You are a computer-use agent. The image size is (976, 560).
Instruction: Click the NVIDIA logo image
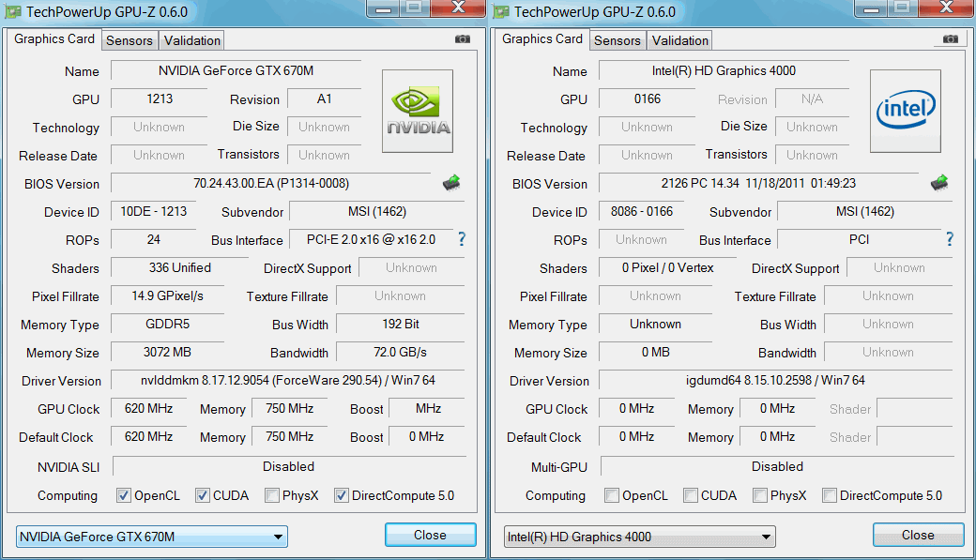pos(417,112)
